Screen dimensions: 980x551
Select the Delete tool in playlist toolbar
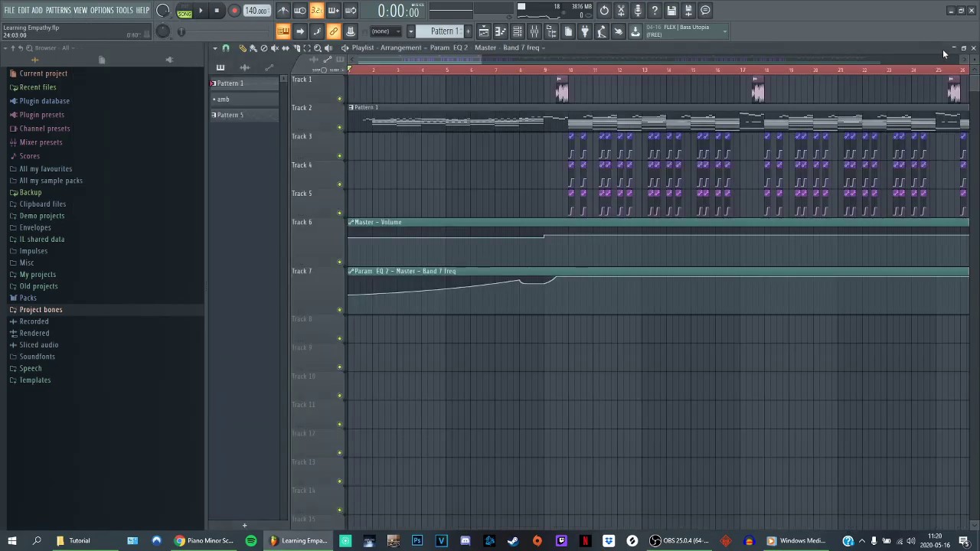[x=264, y=47]
